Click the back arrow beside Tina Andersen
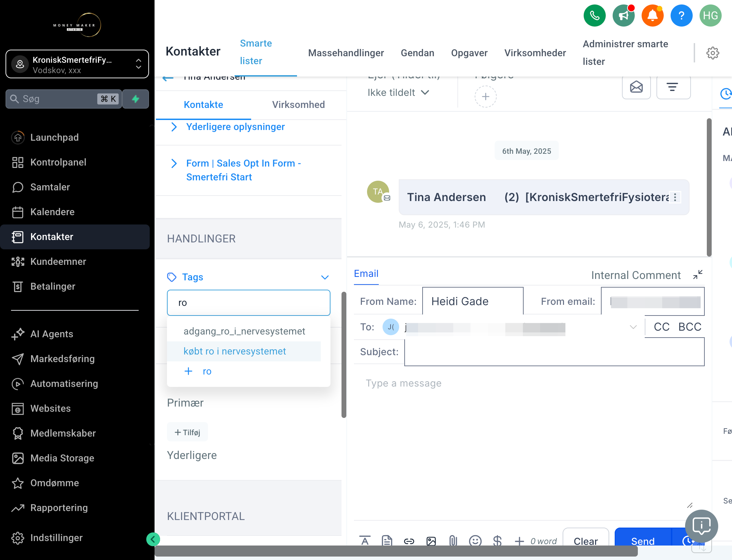The height and width of the screenshot is (560, 732). coord(168,78)
